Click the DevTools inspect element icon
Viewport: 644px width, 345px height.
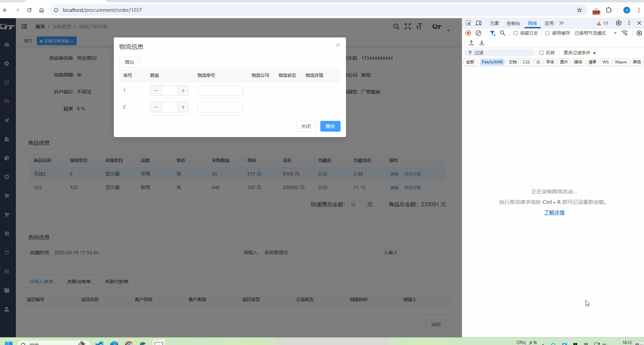(468, 23)
